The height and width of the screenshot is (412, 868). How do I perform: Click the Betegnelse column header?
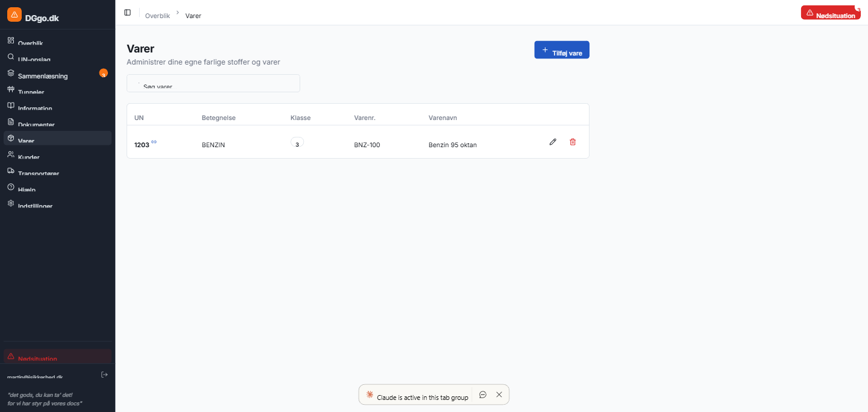219,118
